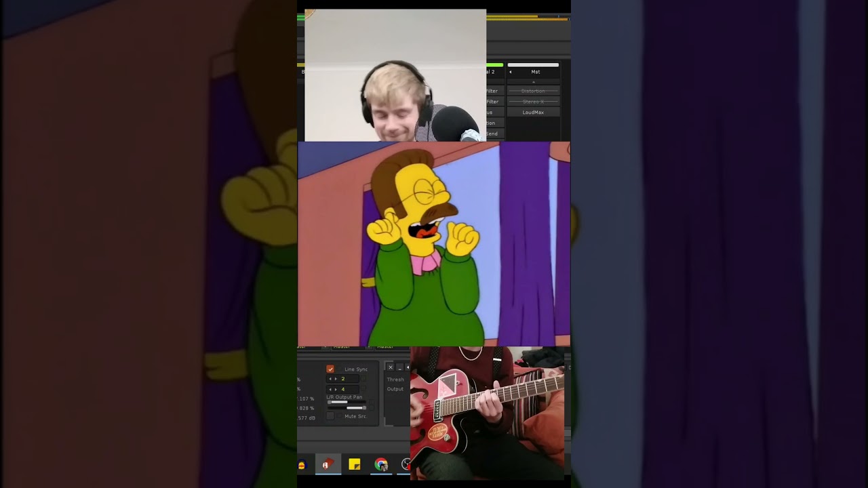This screenshot has height=488, width=868.
Task: Decrease the value 4 with left arrow
Action: 330,389
